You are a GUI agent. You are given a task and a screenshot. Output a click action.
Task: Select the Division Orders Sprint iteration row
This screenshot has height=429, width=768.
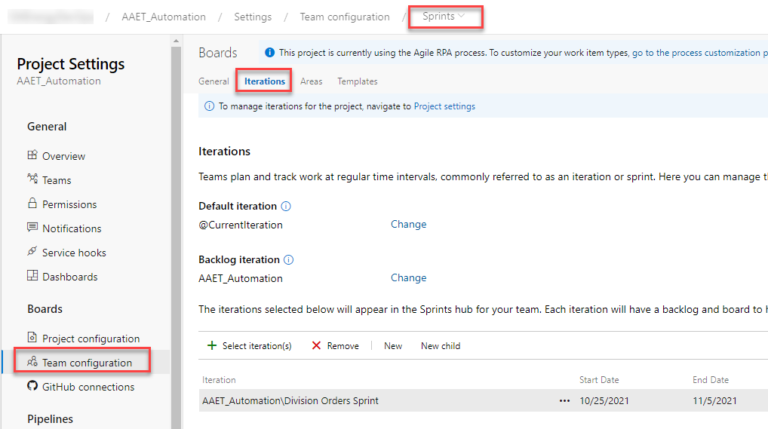(x=300, y=401)
